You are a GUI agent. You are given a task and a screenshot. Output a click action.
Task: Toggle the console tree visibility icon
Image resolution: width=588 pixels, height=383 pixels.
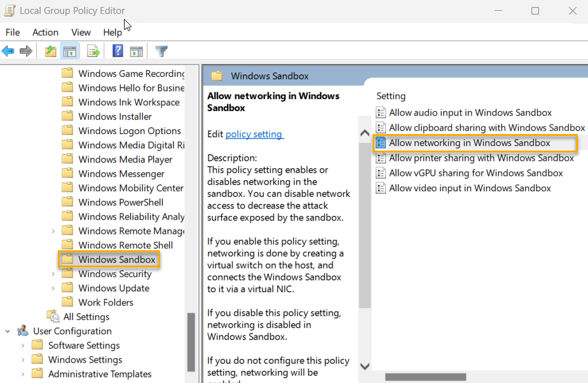(69, 51)
